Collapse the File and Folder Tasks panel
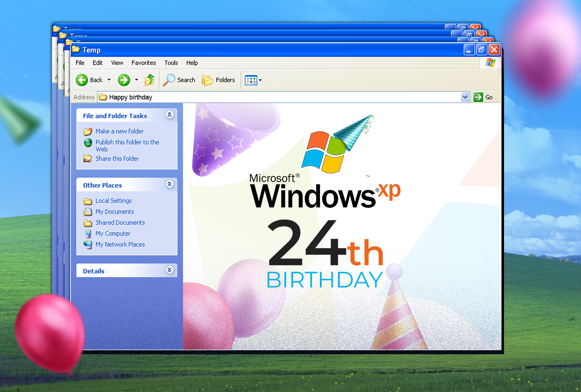Screen dimensions: 581x392 tap(169, 115)
